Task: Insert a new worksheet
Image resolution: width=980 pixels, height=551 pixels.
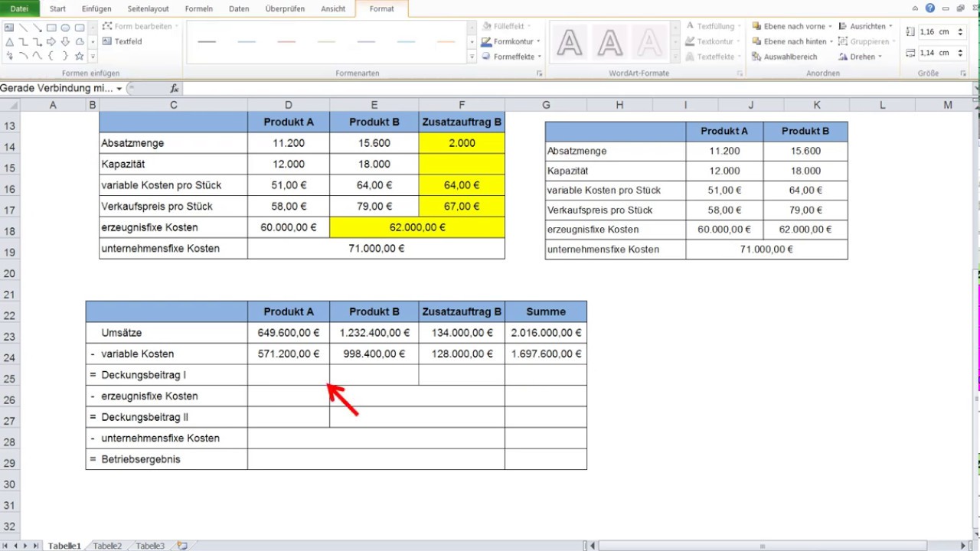Action: [x=182, y=546]
